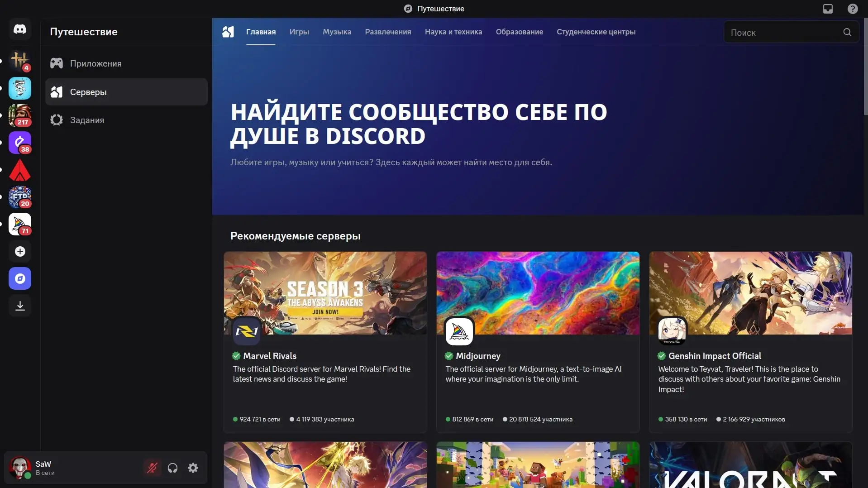Click the Add a Server plus icon
868x488 pixels.
[x=20, y=251]
